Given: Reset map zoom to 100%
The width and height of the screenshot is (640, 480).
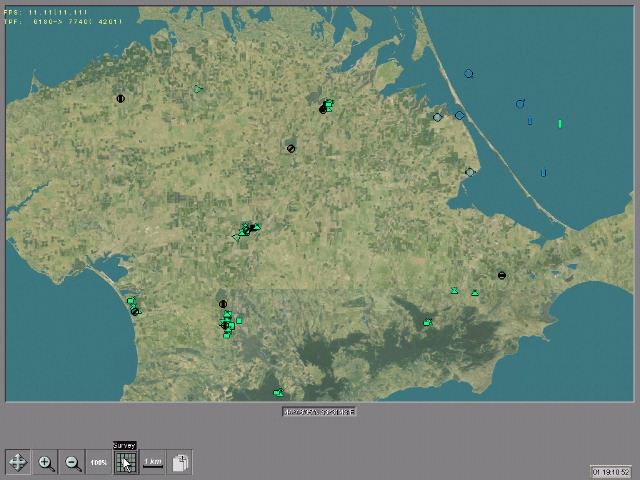Looking at the screenshot, I should 99,462.
